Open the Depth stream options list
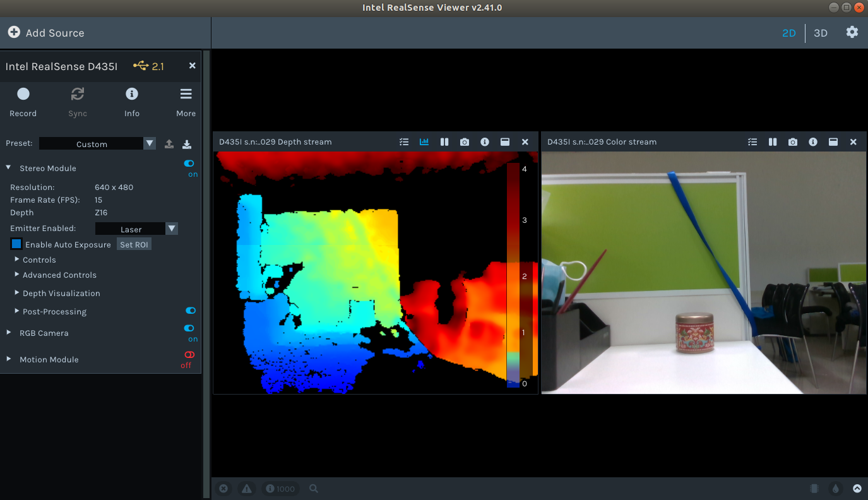This screenshot has height=500, width=868. coord(404,141)
